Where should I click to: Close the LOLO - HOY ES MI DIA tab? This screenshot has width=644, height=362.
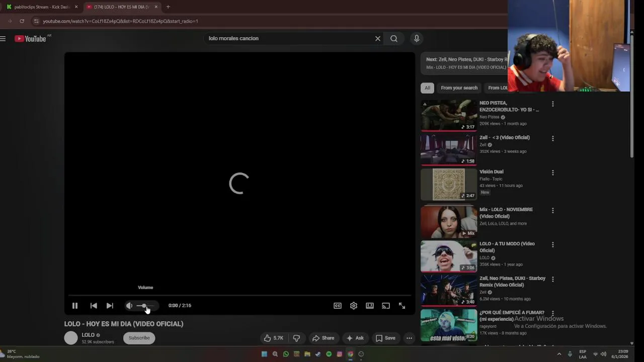point(156,7)
